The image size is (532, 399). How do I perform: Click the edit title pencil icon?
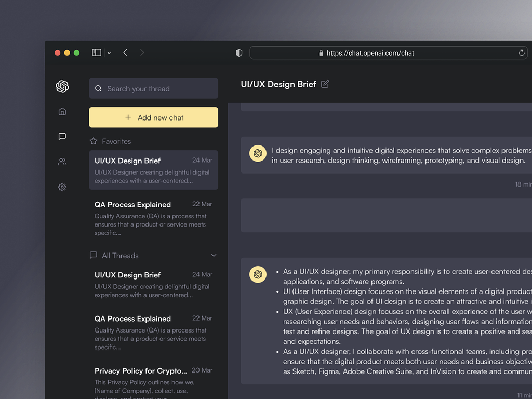point(325,84)
